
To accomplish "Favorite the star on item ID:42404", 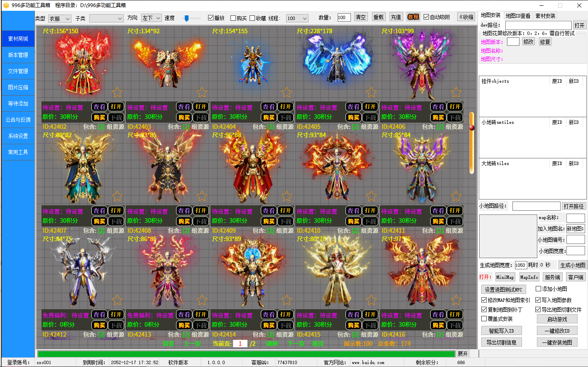I will 287,92.
